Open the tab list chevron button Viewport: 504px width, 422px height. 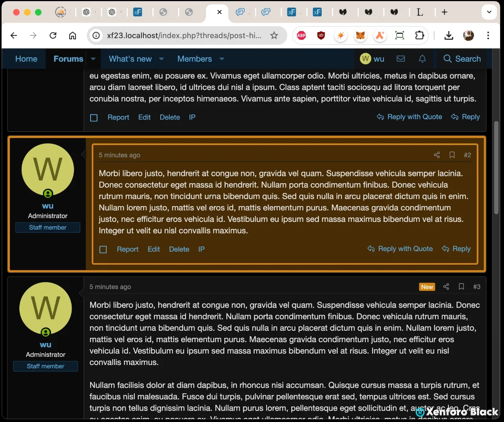[x=489, y=12]
